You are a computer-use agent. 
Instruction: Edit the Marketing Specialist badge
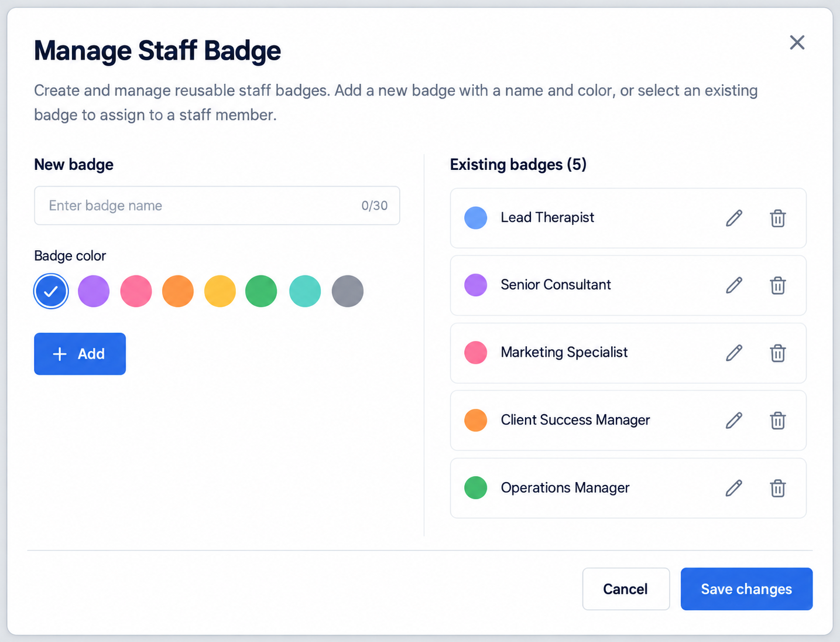point(734,353)
